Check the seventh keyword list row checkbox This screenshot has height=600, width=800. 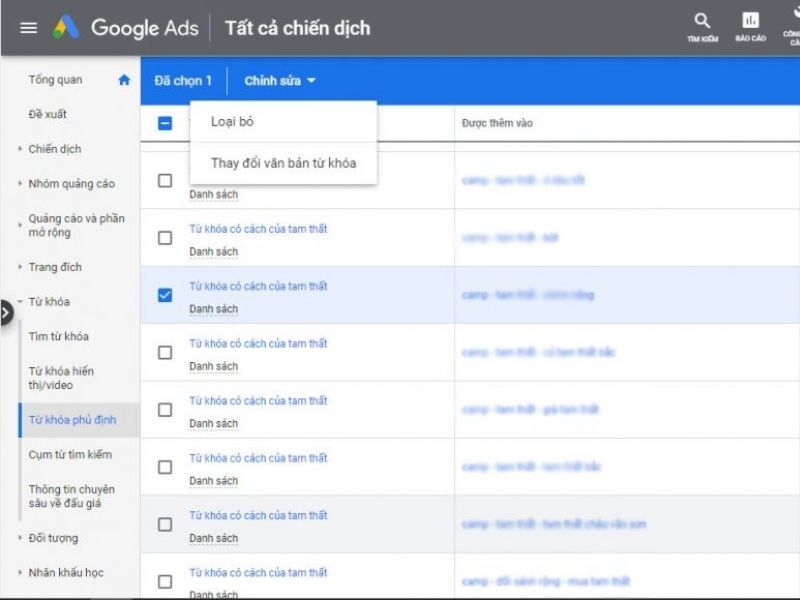coord(165,524)
